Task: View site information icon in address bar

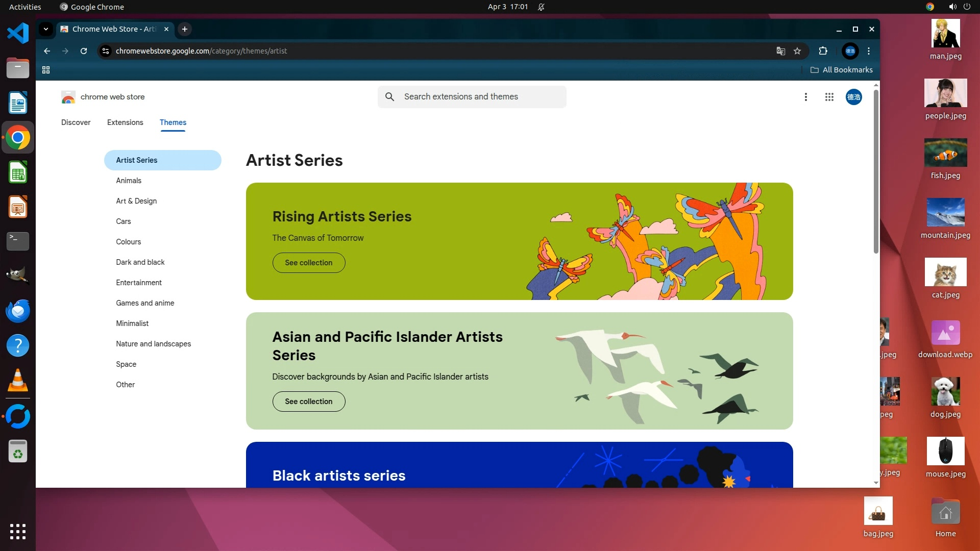Action: coord(106,51)
